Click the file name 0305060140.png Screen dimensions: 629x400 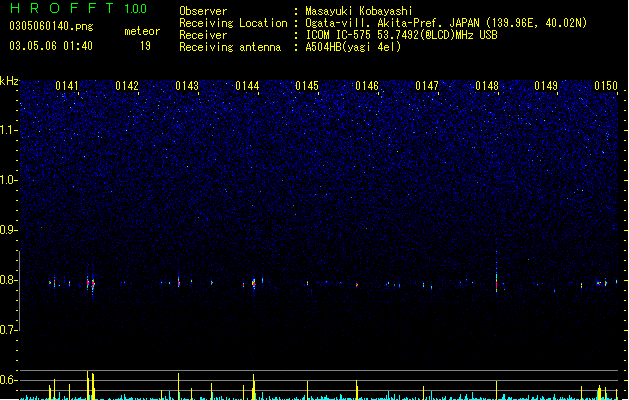click(x=51, y=26)
